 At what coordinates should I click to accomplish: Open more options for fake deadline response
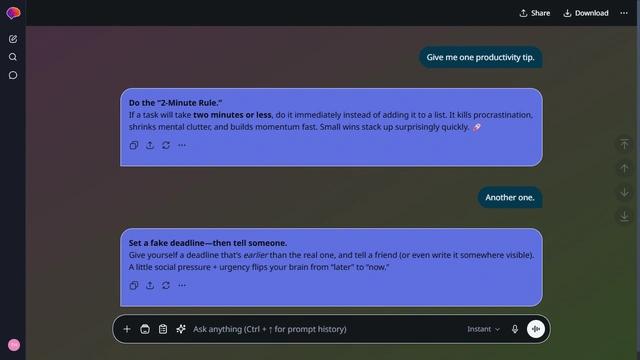pos(182,285)
